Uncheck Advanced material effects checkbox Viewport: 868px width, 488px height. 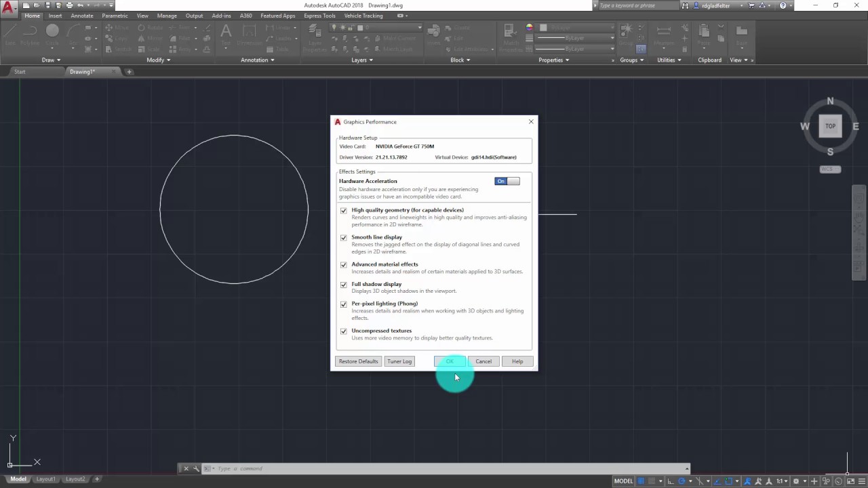pyautogui.click(x=343, y=265)
